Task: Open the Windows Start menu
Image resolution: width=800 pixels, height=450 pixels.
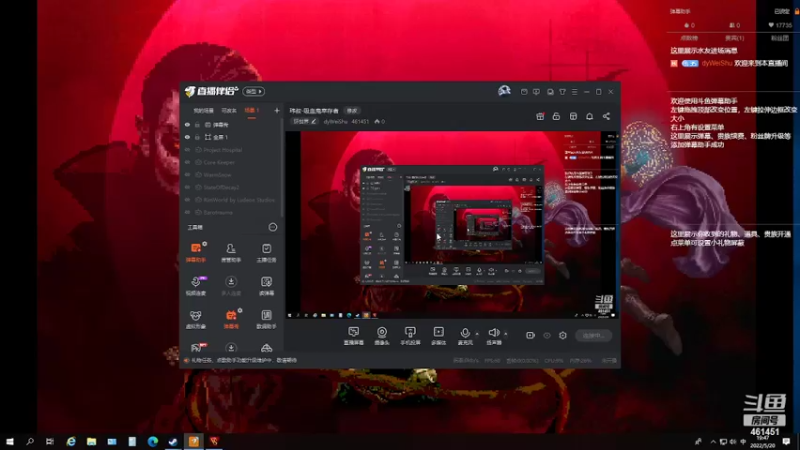Action: [x=10, y=441]
